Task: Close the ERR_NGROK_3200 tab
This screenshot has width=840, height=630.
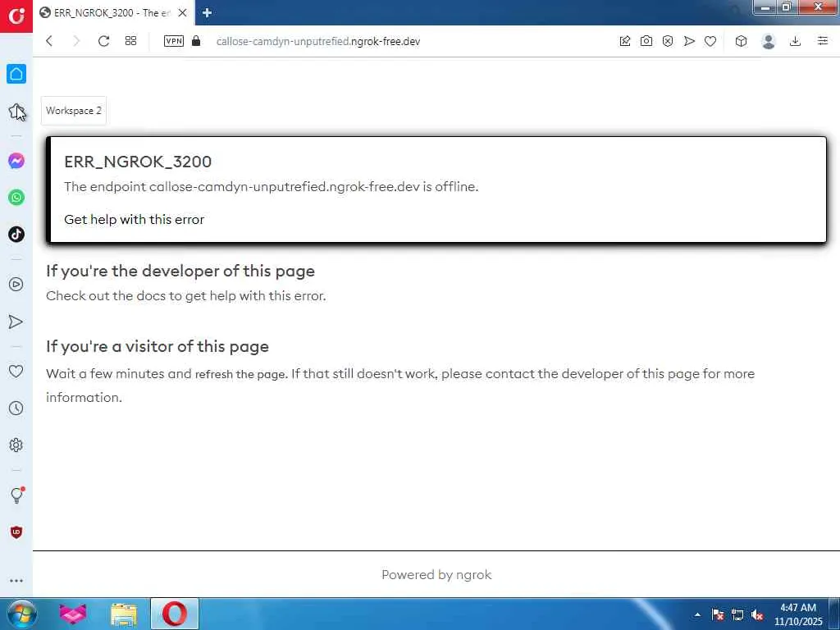Action: (x=183, y=13)
